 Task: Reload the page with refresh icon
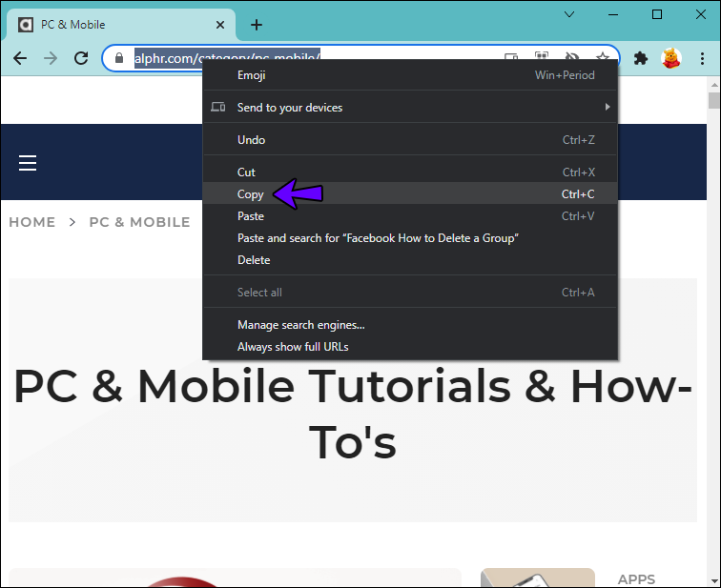click(81, 58)
